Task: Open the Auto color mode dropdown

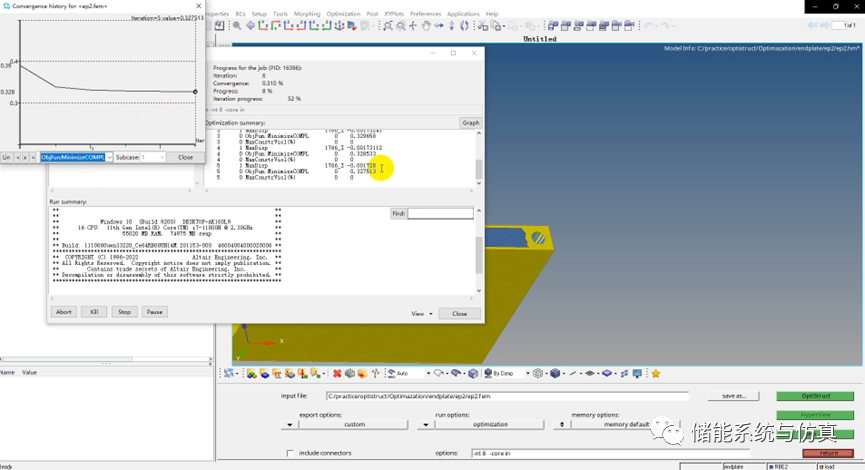Action: pos(428,373)
